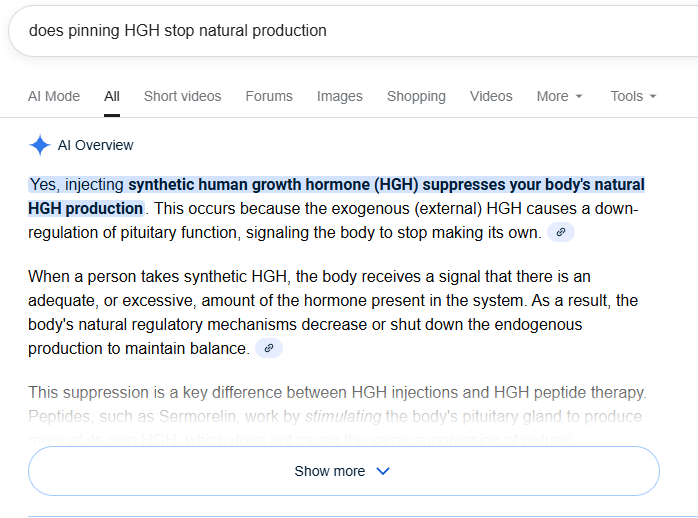Click the AI Overview sparkle icon
Viewport: 698px width, 518px height.
[40, 145]
